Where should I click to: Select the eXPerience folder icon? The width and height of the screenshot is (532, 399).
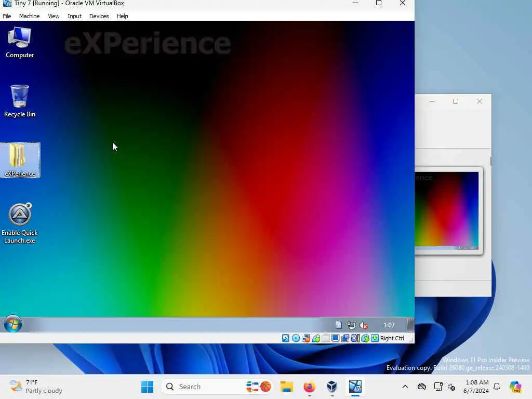pyautogui.click(x=20, y=160)
